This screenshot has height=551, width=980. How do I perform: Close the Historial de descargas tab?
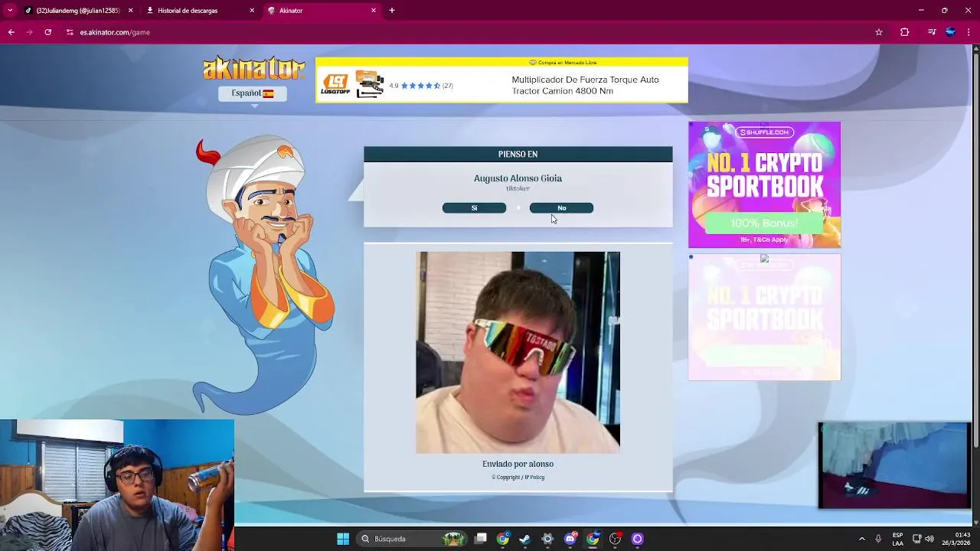tap(252, 11)
